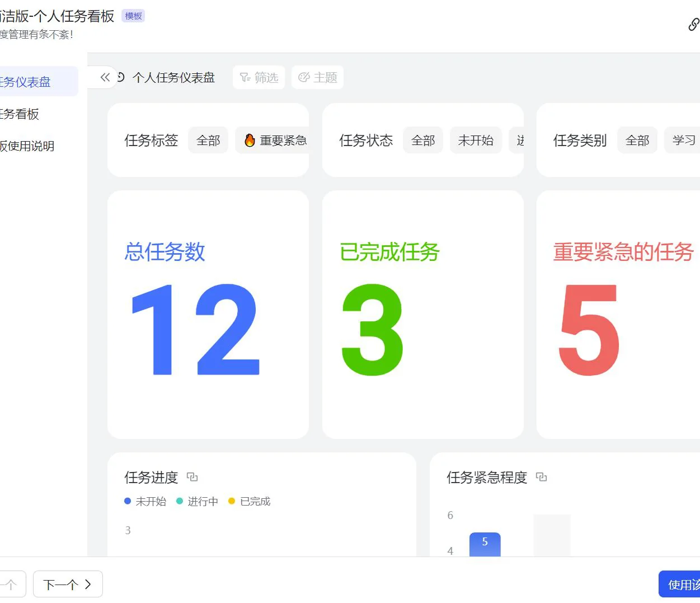
Task: Click the 已完成任务 card label
Action: coord(389,252)
